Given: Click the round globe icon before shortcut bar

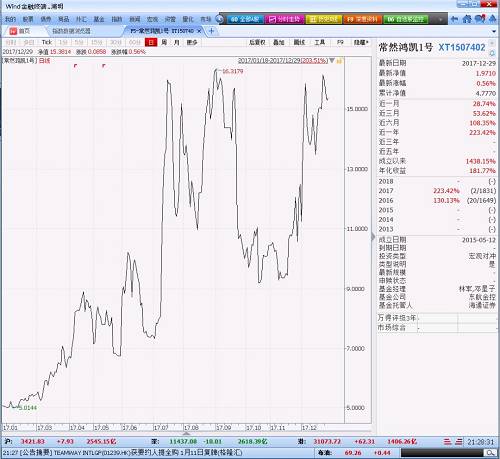Looking at the screenshot, I should click(219, 19).
